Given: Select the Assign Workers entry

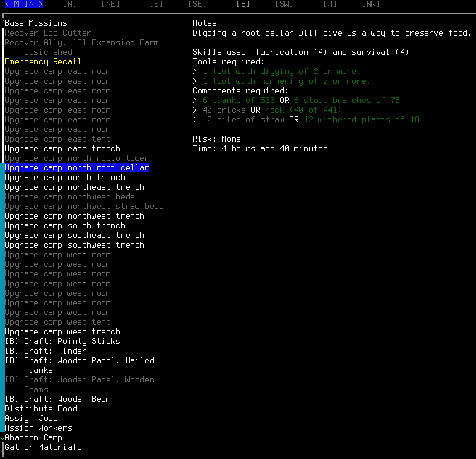Looking at the screenshot, I should coord(39,428).
